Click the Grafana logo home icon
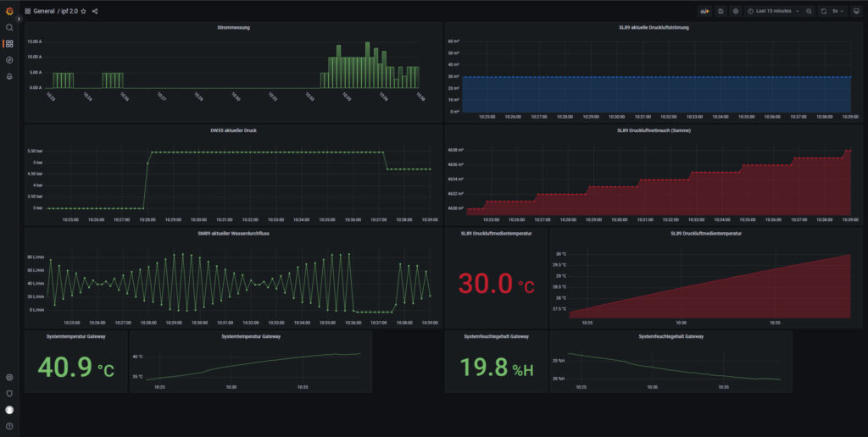868x437 pixels. click(x=9, y=11)
